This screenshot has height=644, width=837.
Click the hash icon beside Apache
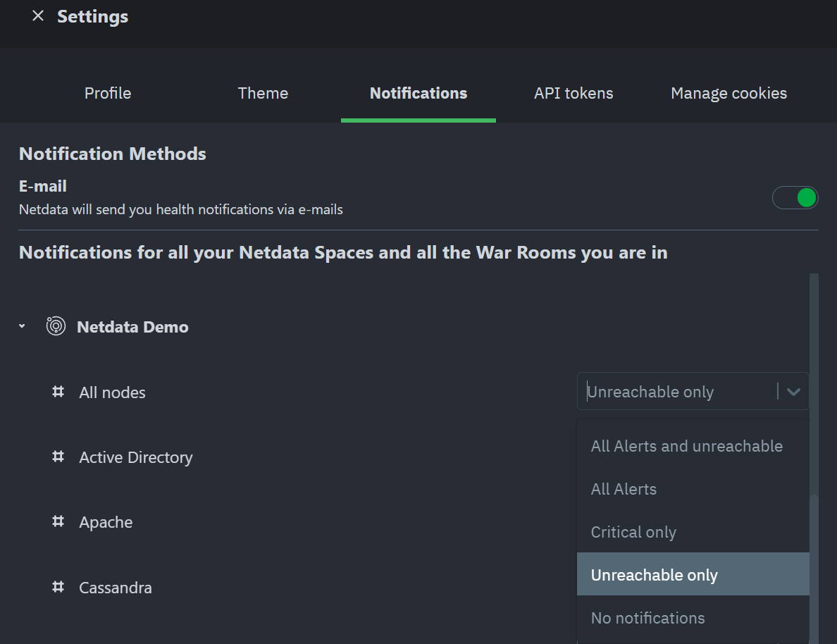coord(58,522)
